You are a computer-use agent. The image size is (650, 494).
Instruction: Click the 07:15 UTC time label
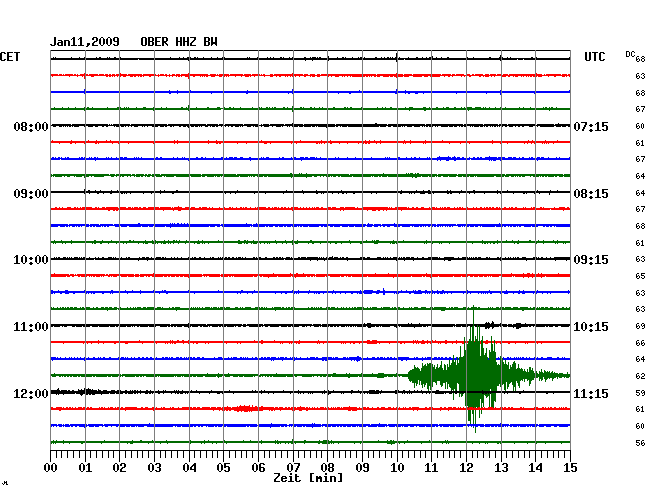tap(591, 126)
